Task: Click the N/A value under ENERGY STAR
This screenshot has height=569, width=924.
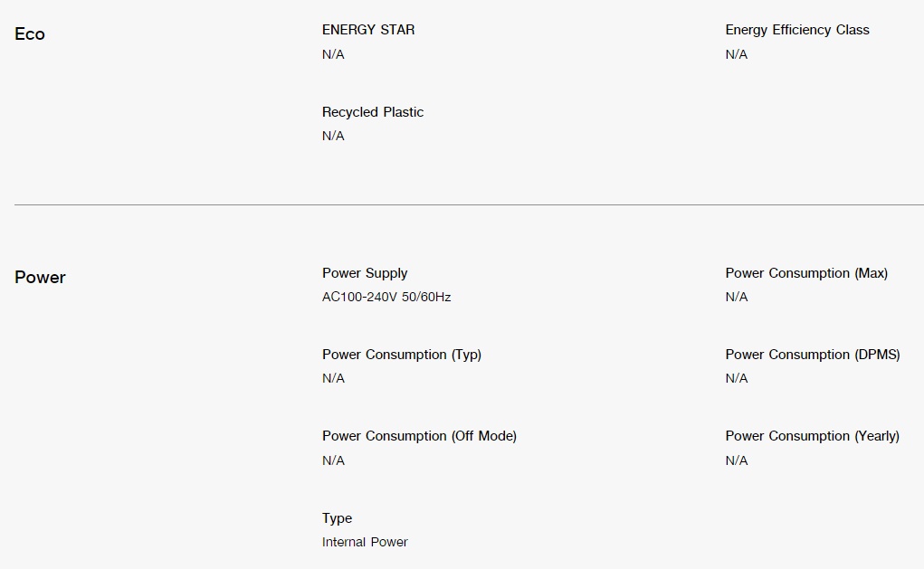Action: tap(334, 54)
